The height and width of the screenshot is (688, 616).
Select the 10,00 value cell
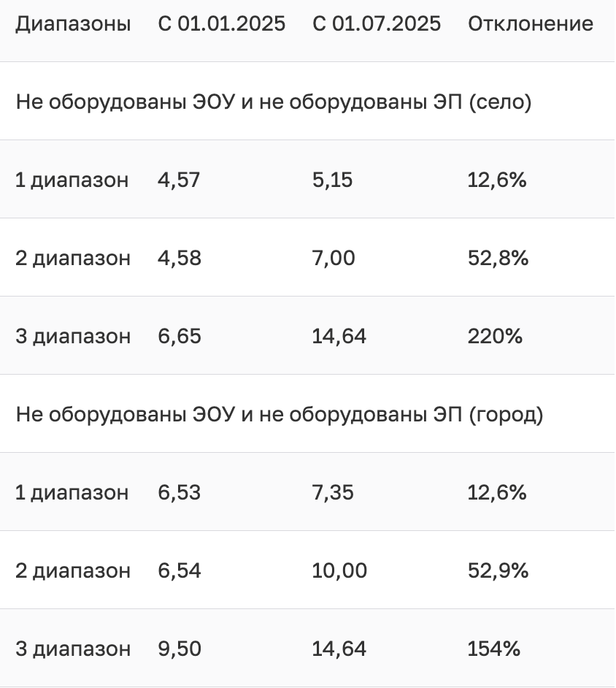(340, 570)
